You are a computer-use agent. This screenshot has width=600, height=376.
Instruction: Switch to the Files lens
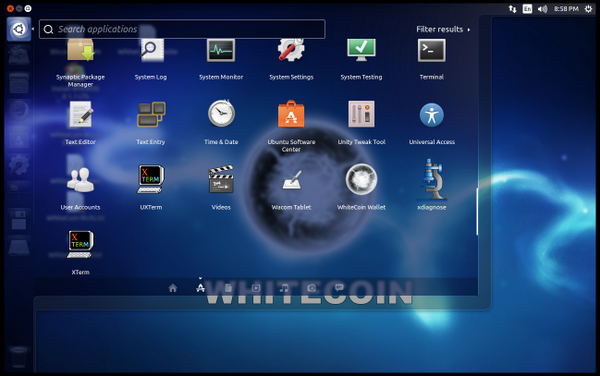pos(228,288)
